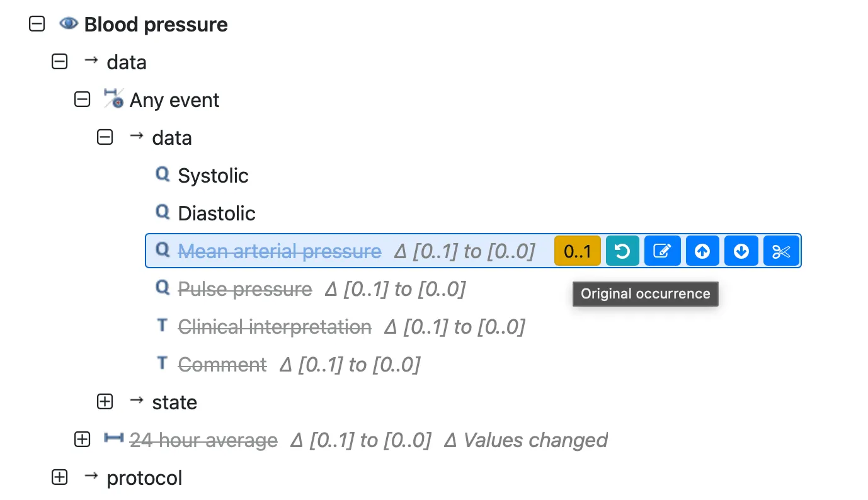Click the arrow icon next to protocol
The height and width of the screenshot is (500, 868).
pyautogui.click(x=91, y=477)
